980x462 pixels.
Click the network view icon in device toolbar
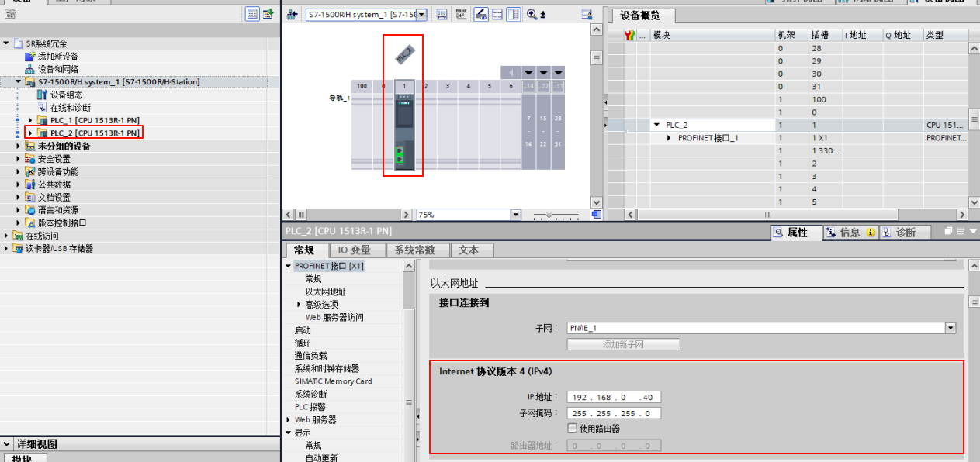(x=293, y=15)
